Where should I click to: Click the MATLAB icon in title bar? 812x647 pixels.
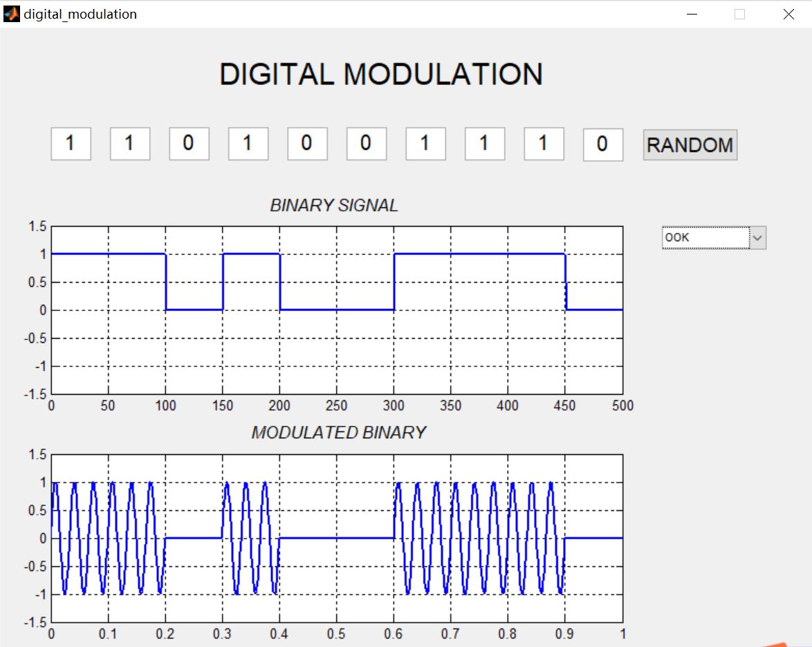11,13
